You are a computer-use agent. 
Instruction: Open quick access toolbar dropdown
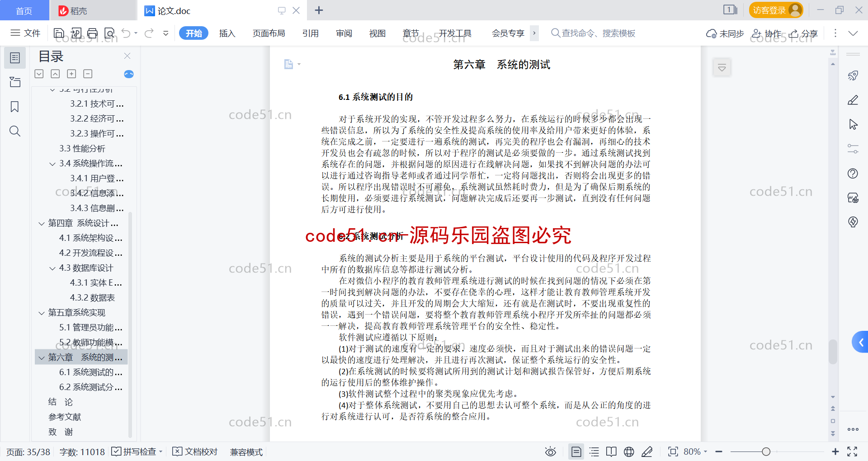point(166,33)
